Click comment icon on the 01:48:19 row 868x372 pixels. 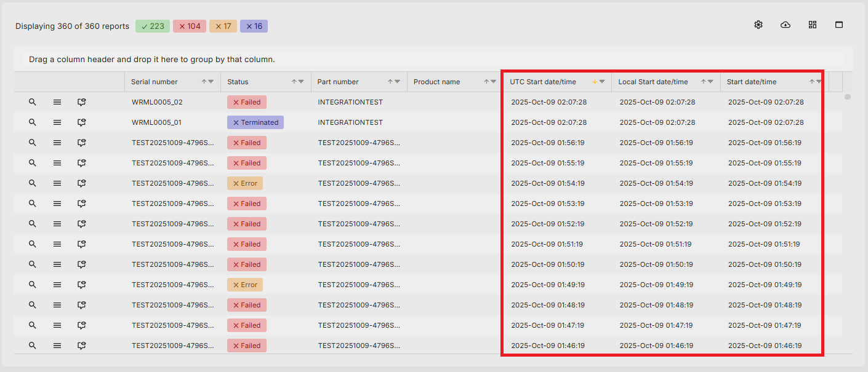81,305
